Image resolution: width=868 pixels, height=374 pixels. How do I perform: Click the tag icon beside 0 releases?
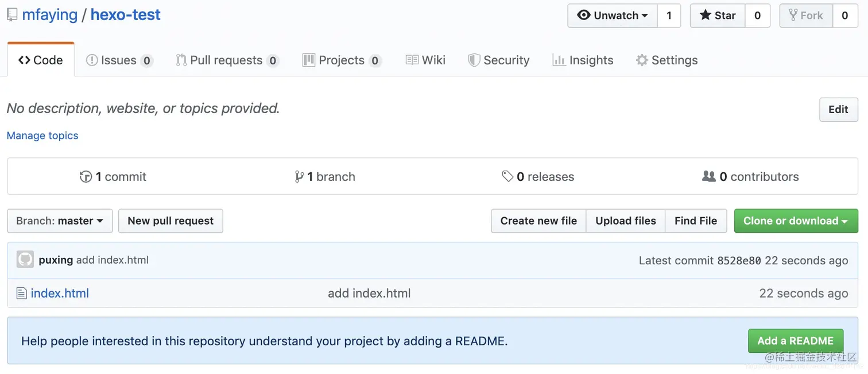pyautogui.click(x=507, y=176)
